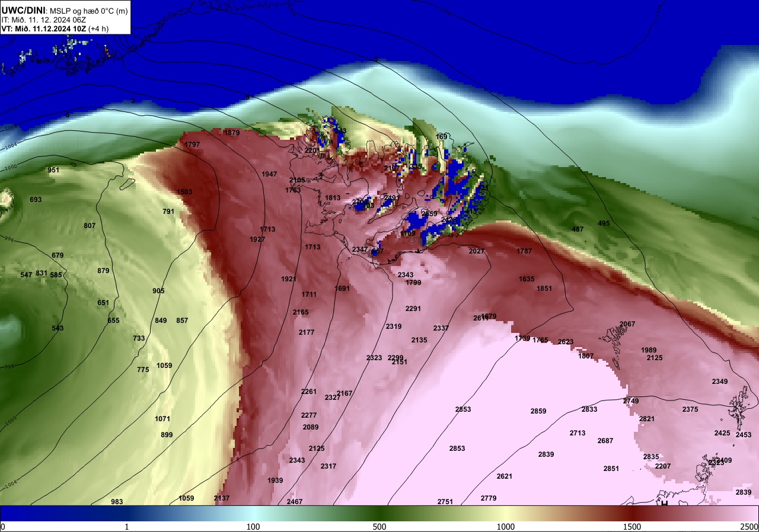Click the map value 2621

[505, 476]
